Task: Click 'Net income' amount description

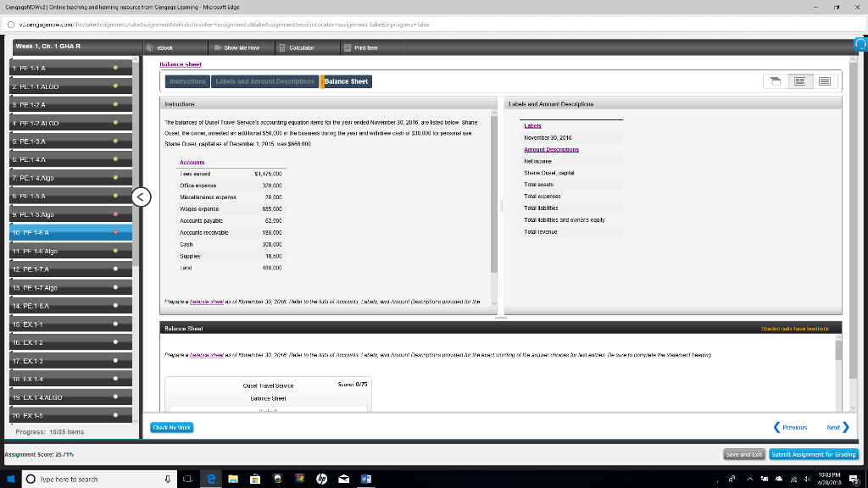Action: pos(537,162)
